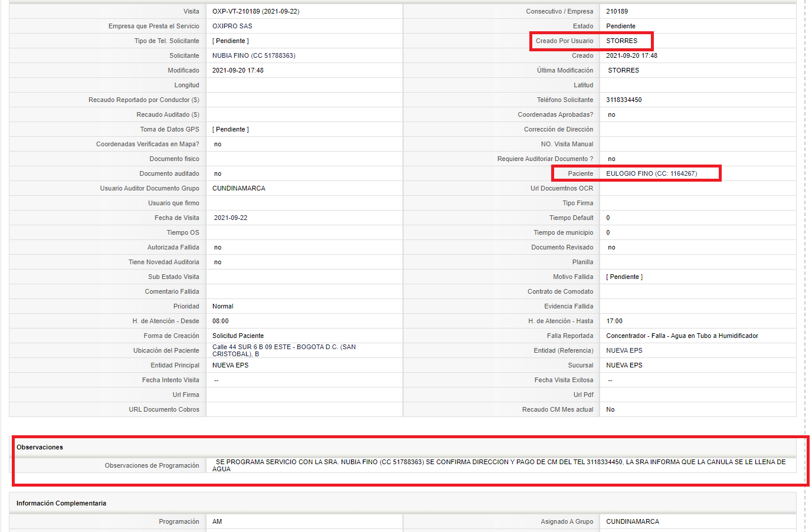Click Toma de Datos GPS [ Pendiente ] value

pos(230,129)
